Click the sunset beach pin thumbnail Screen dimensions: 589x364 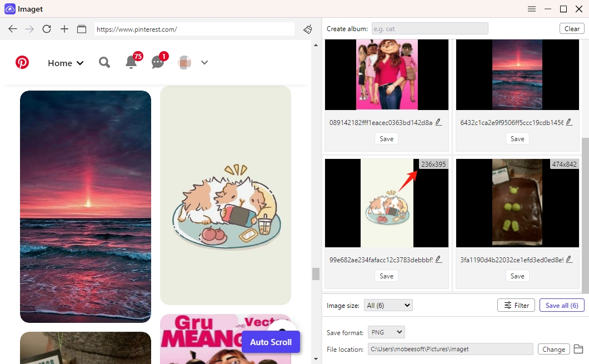86,206
